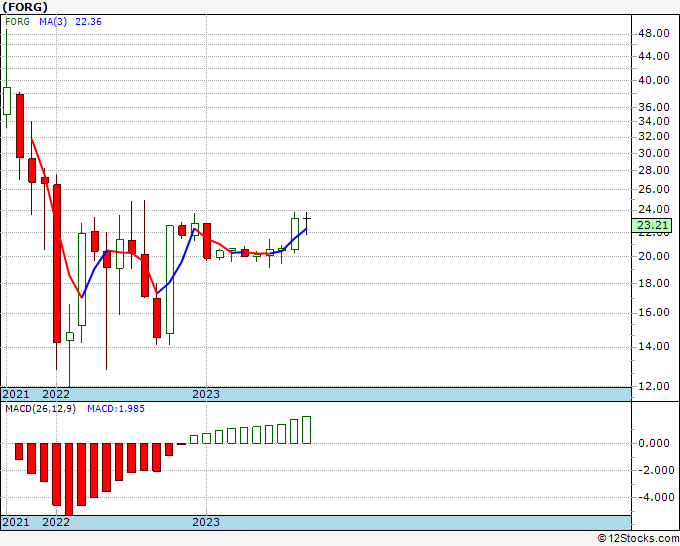
Task: Click the 20.00 price axis label
Action: [x=654, y=256]
